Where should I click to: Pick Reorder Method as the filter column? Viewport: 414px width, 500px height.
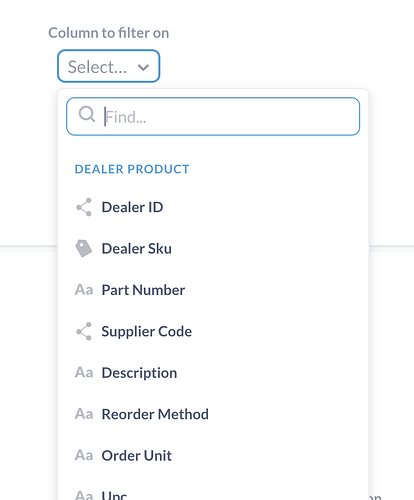pos(213,414)
